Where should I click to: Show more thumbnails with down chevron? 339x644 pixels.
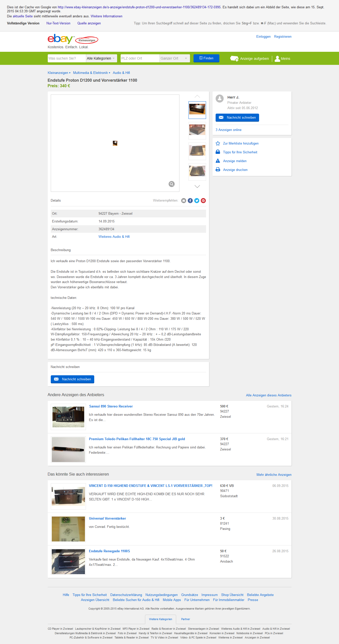(197, 186)
